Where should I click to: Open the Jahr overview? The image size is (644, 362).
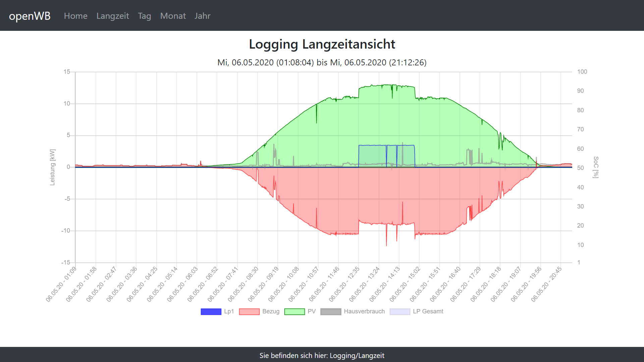[x=202, y=16]
